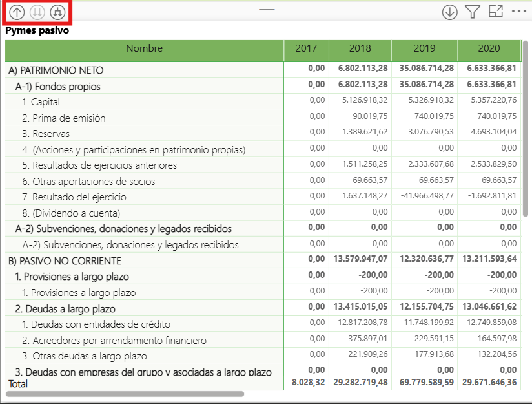Click the B) PASIVO NO CORRIENTE row
This screenshot has width=532, height=404.
pyautogui.click(x=65, y=260)
